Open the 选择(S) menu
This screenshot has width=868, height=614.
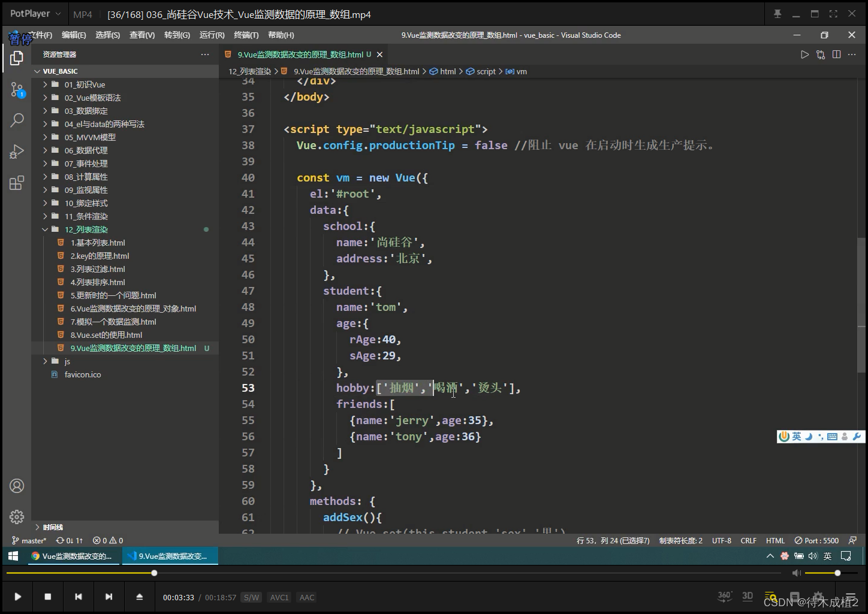pos(108,35)
